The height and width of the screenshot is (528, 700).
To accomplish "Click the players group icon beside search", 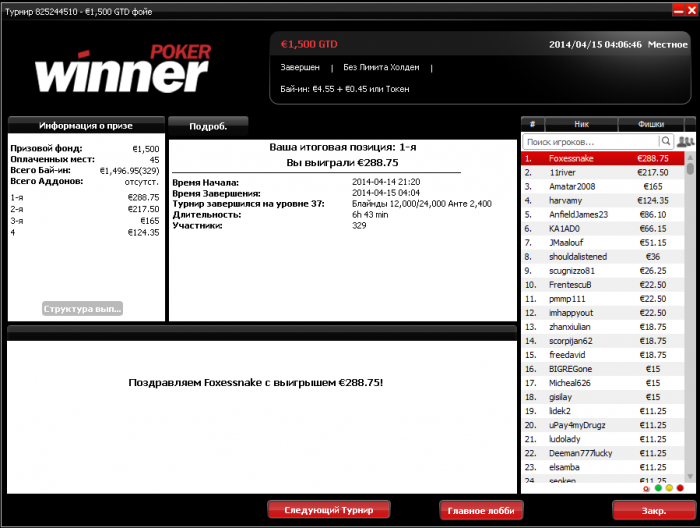I will point(685,142).
